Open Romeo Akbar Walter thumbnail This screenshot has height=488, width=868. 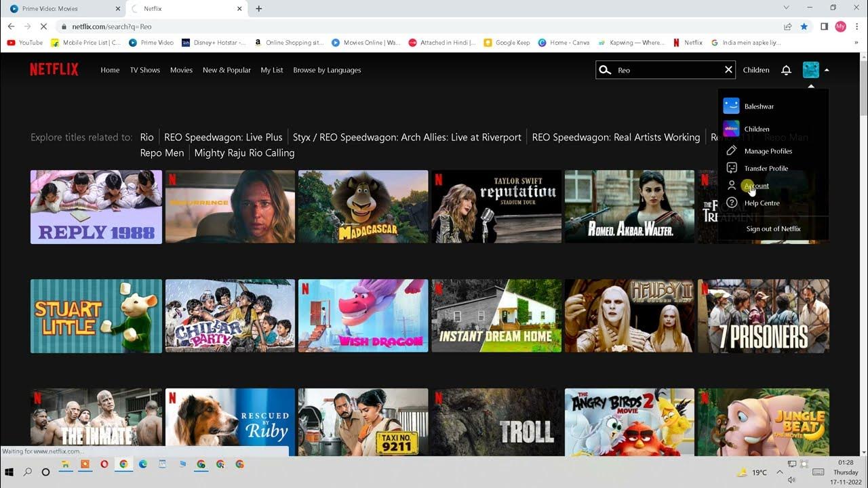[629, 207]
